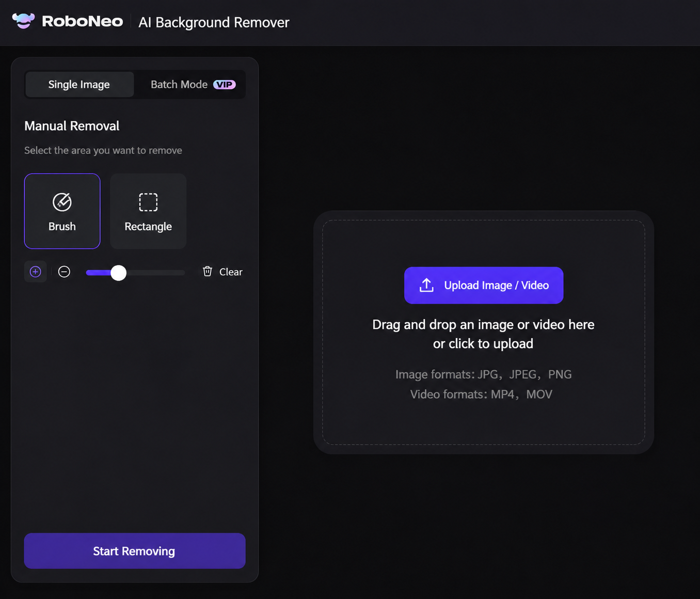The width and height of the screenshot is (700, 599).
Task: Click the brush size slider handle
Action: click(x=119, y=273)
